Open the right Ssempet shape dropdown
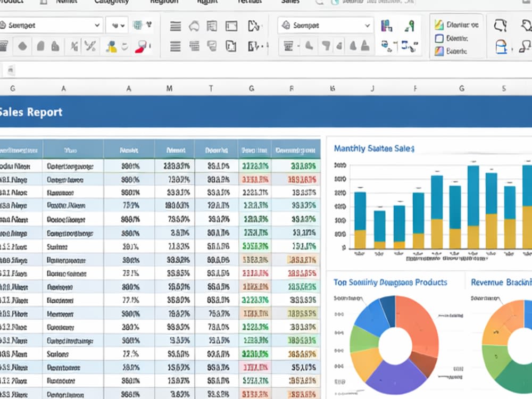Image resolution: width=532 pixels, height=399 pixels. tap(326, 25)
